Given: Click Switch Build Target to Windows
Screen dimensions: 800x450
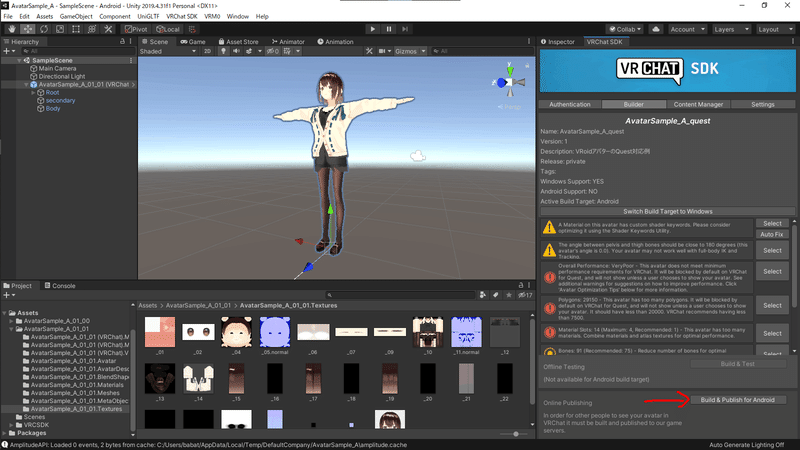Looking at the screenshot, I should click(x=667, y=211).
